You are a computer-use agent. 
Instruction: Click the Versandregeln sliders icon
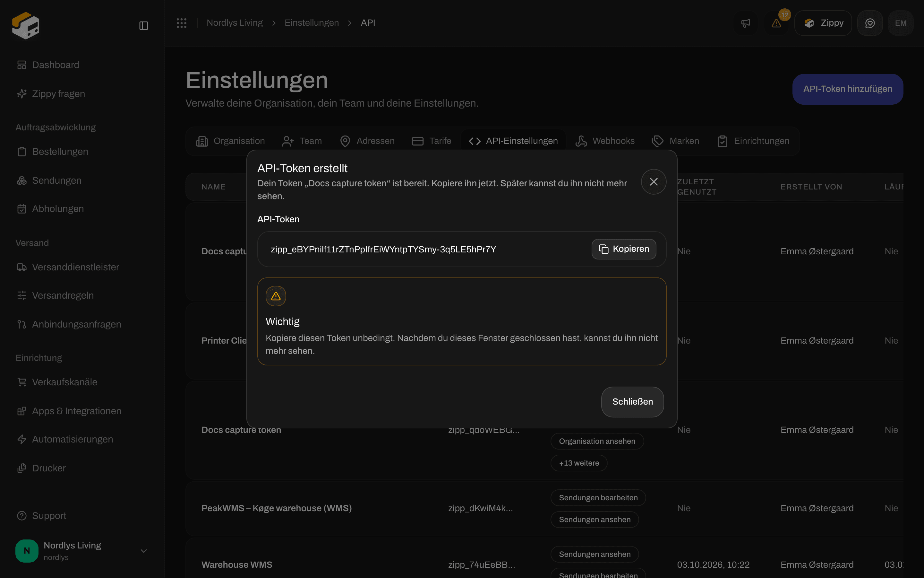(x=22, y=295)
